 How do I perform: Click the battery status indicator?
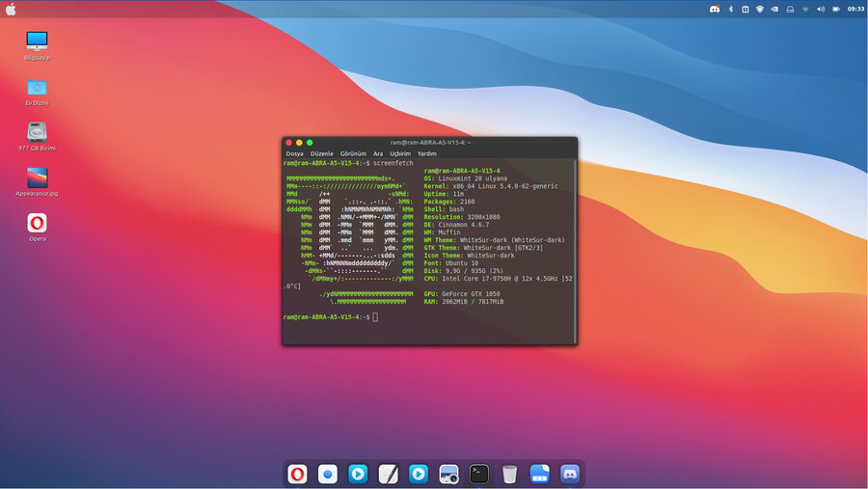[x=835, y=9]
